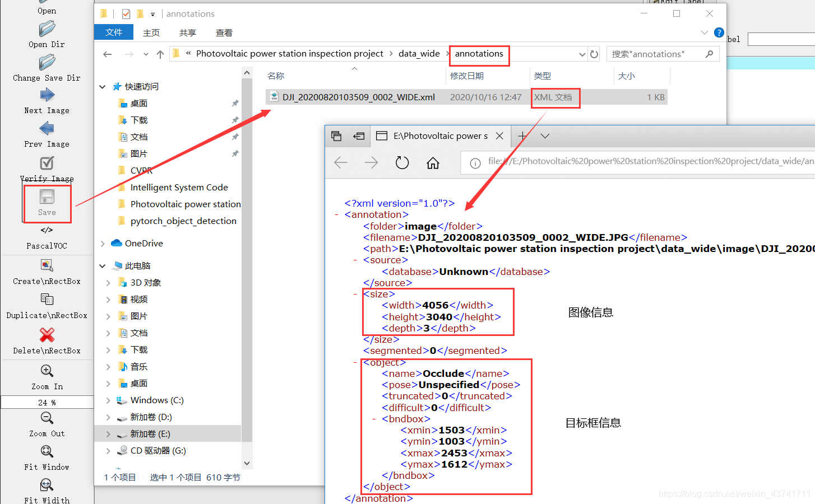
Task: Collapse the 此电脑 tree node
Action: (x=103, y=266)
